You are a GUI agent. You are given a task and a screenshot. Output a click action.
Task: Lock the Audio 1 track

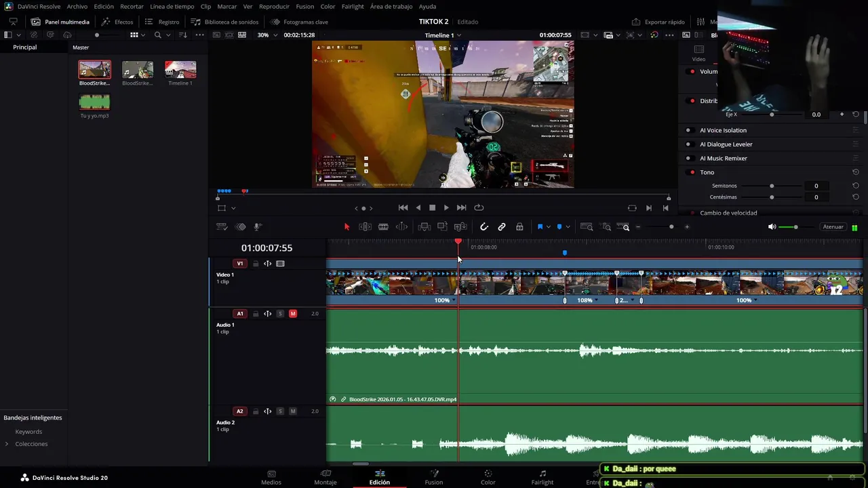256,314
